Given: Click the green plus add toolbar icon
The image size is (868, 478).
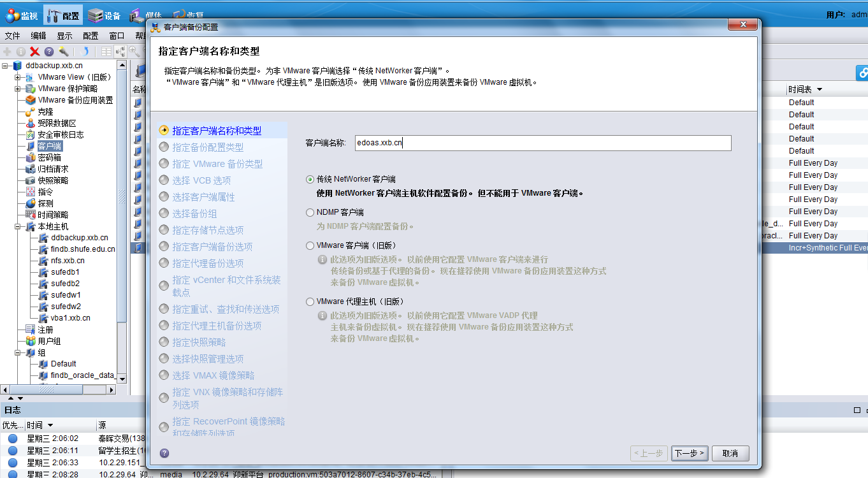Looking at the screenshot, I should pyautogui.click(x=8, y=52).
